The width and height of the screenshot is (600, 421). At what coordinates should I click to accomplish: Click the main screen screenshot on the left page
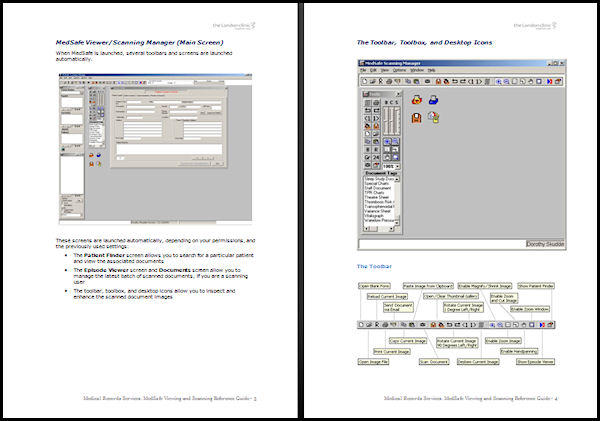coord(155,148)
